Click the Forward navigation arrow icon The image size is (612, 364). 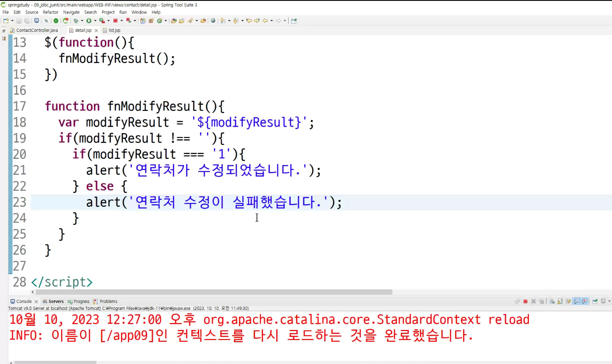pos(278,21)
